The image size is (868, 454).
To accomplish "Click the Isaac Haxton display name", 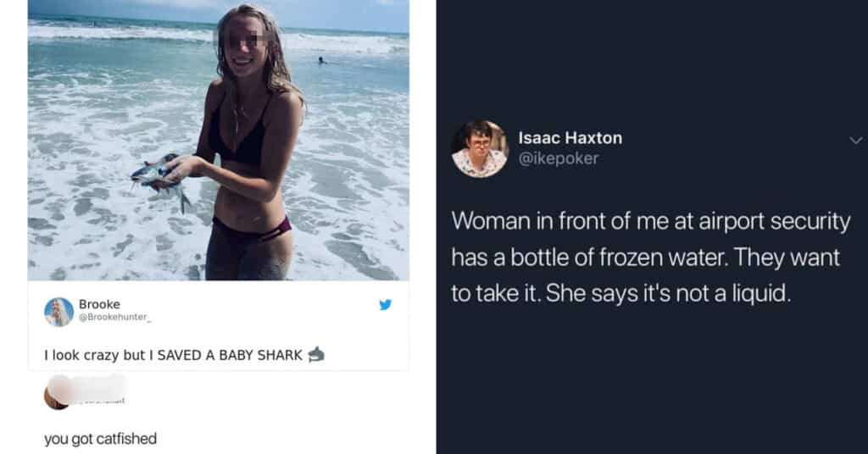I will pyautogui.click(x=570, y=138).
